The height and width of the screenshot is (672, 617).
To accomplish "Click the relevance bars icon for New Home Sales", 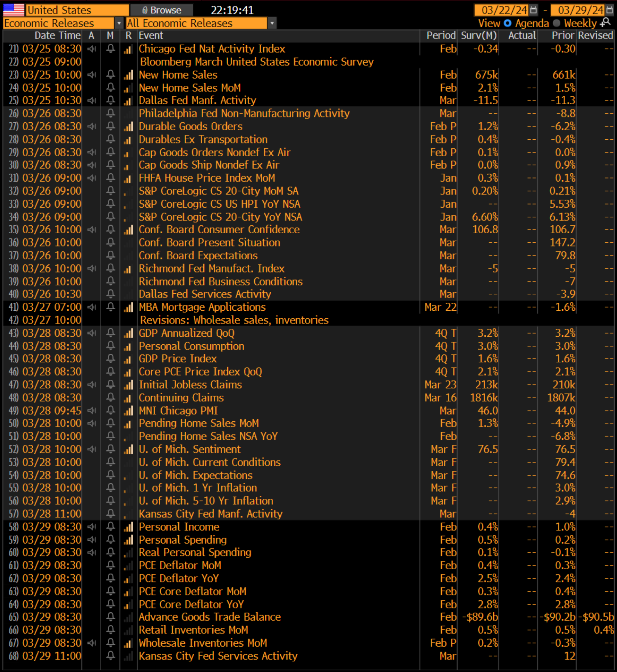I will point(128,75).
